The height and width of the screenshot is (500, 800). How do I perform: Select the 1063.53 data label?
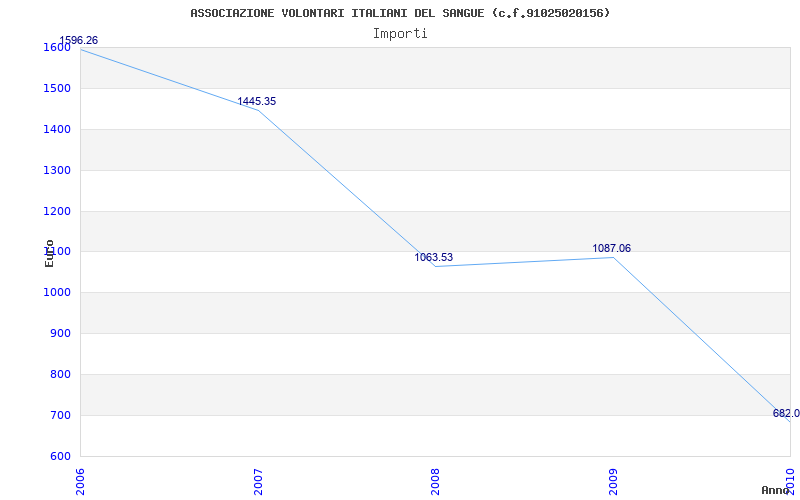[x=434, y=258]
